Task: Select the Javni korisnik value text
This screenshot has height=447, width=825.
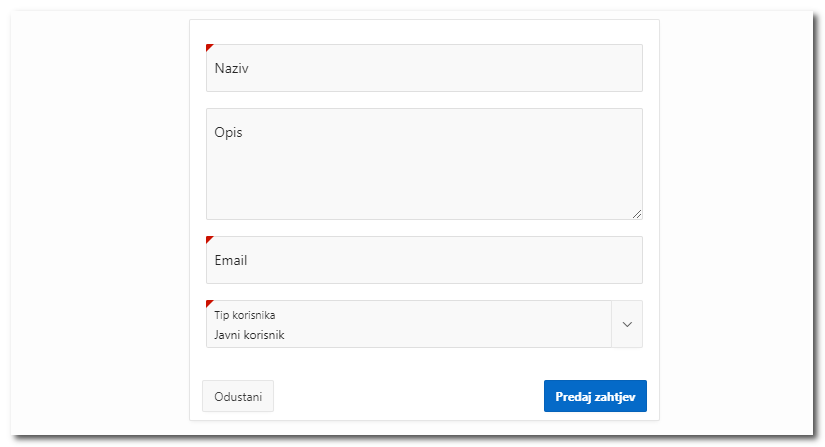Action: 249,335
